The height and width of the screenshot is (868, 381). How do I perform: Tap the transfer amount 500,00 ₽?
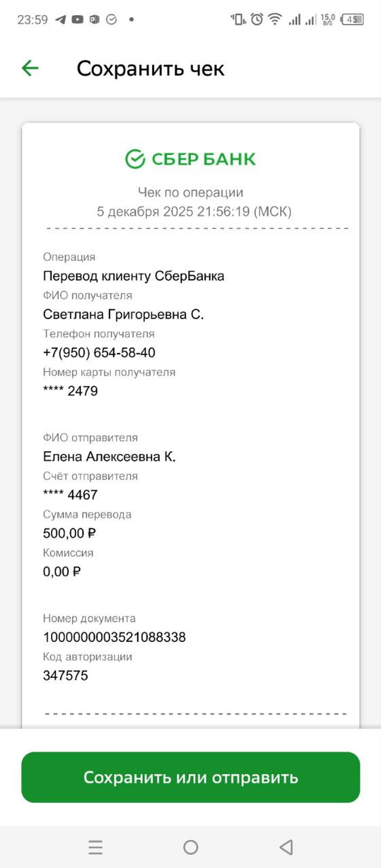pos(69,534)
